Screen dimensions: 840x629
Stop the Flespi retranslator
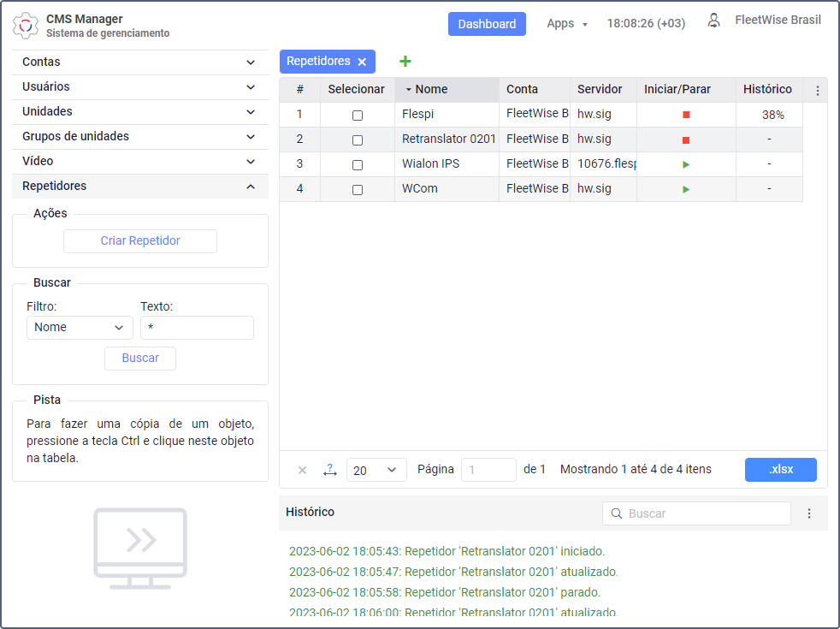[x=686, y=115]
